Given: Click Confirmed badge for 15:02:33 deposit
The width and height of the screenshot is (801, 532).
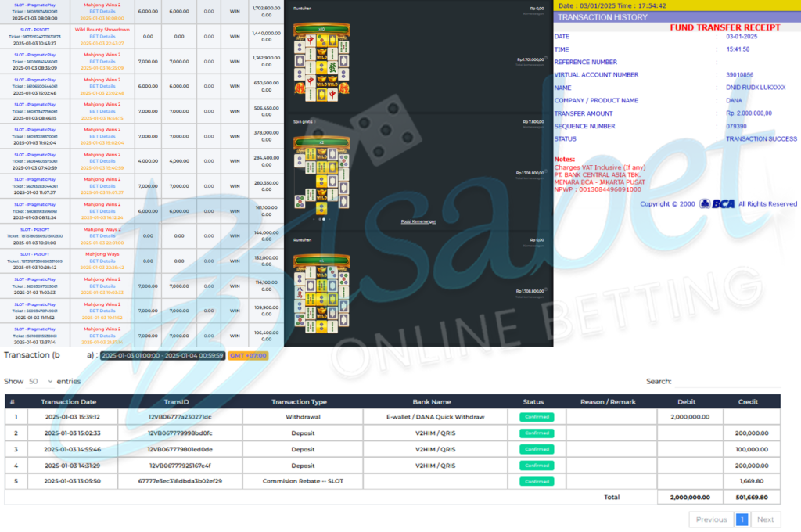Looking at the screenshot, I should pos(537,433).
